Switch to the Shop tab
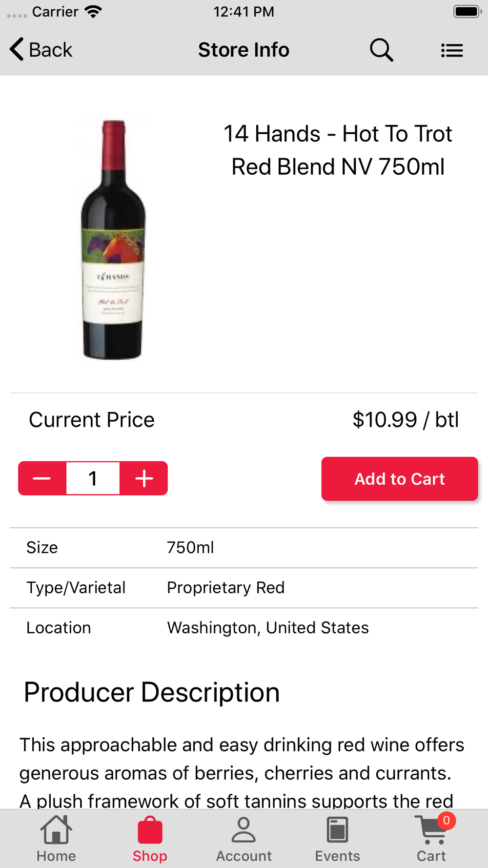The width and height of the screenshot is (488, 868). coord(150,839)
